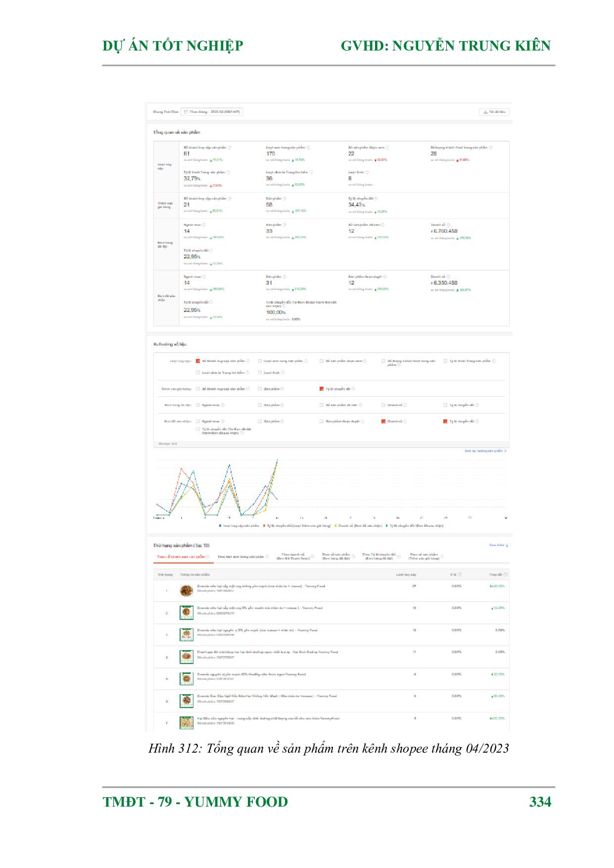The height and width of the screenshot is (868, 614).
Task: Switch to Theo lượt xem trang sản phẩm tab
Action: point(243,557)
